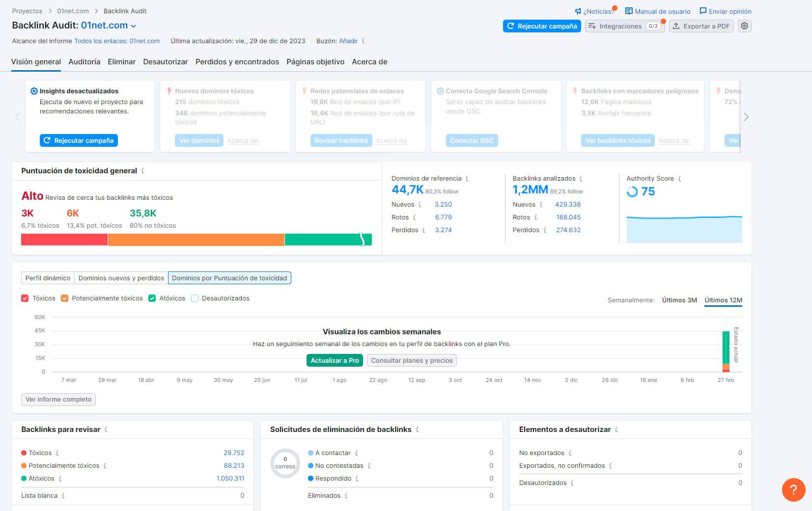Click the info icon beside Dominios de referencia
The width and height of the screenshot is (812, 511).
[467, 179]
